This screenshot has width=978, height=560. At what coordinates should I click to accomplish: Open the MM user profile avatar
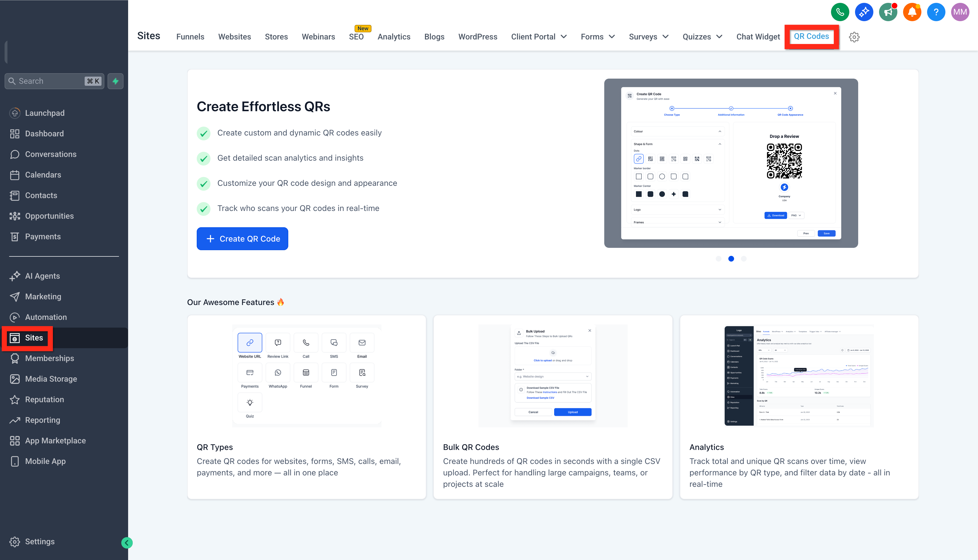tap(960, 12)
